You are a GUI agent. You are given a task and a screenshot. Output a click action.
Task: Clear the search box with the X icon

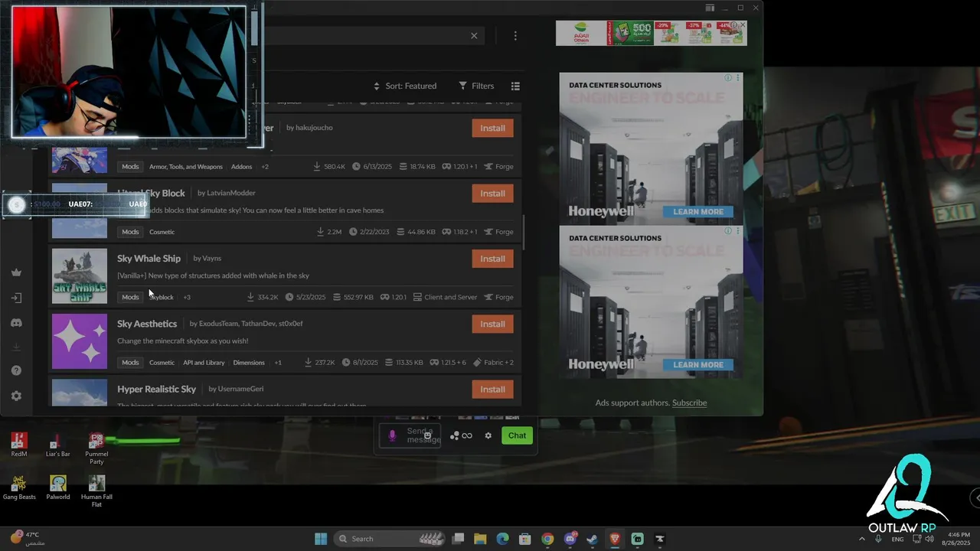(474, 36)
